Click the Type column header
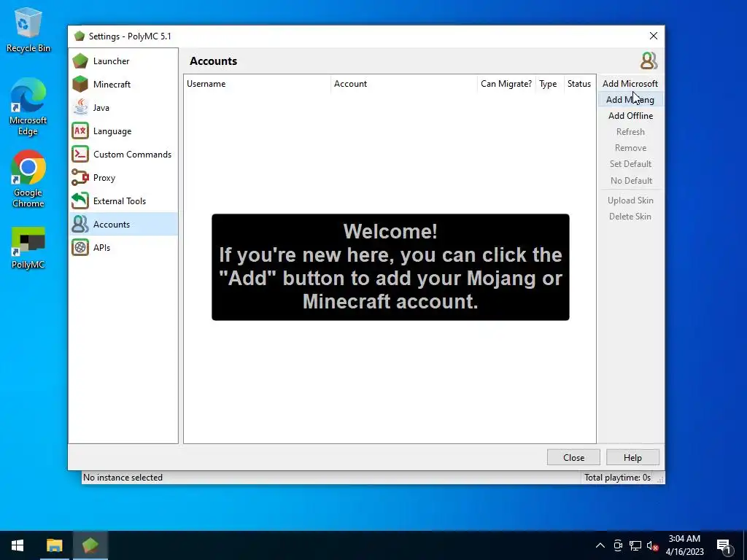Viewport: 747px width, 560px height. point(549,84)
